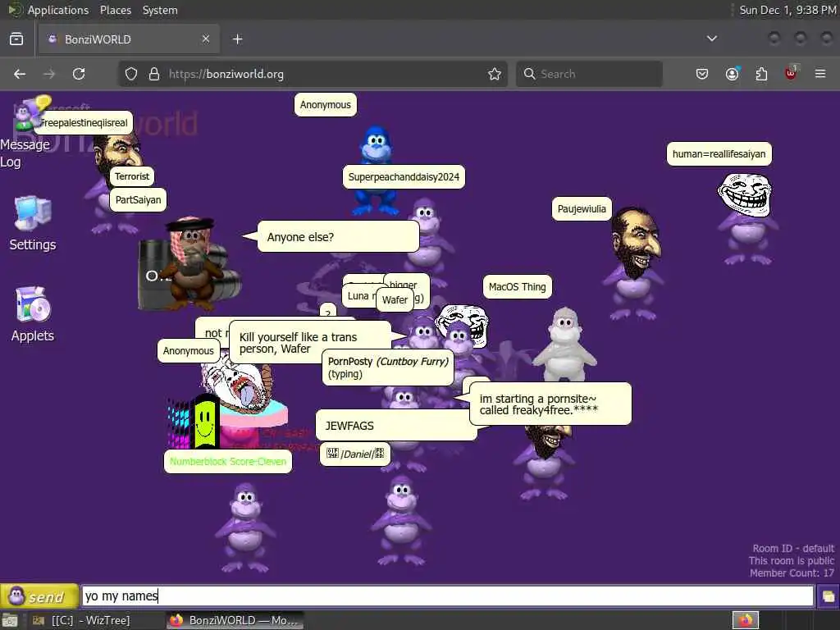Open the System menu

160,10
